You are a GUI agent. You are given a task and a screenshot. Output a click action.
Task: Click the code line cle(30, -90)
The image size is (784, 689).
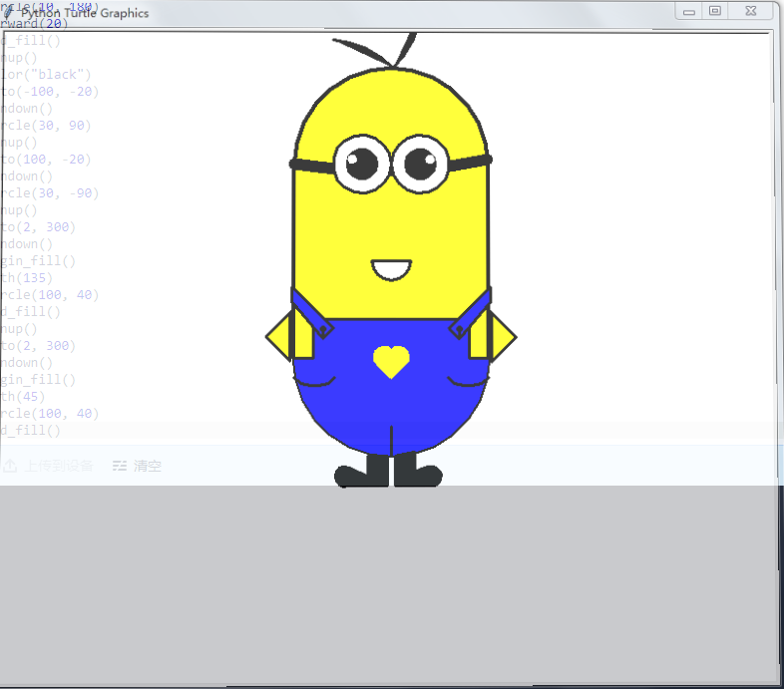point(50,193)
